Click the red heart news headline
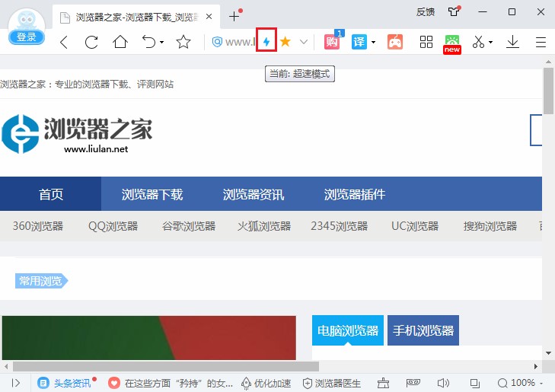 (x=171, y=383)
